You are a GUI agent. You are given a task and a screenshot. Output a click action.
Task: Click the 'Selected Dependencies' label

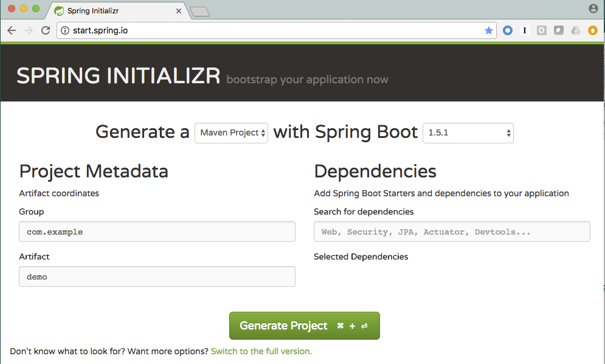coord(361,257)
